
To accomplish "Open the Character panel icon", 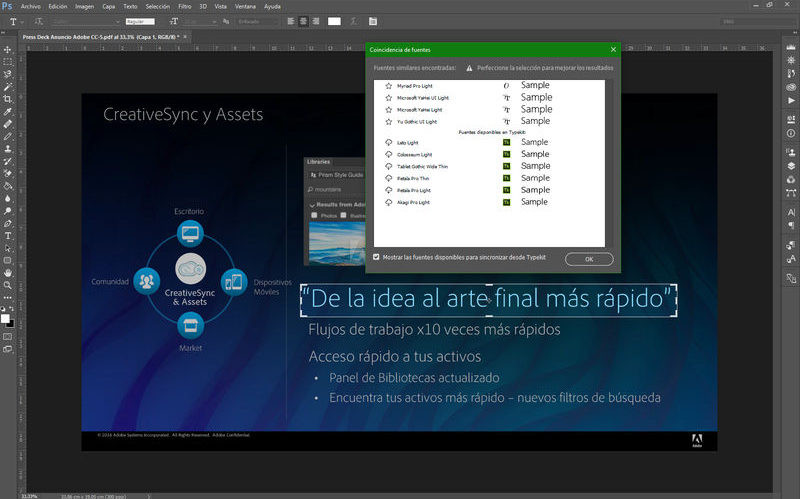I will (x=791, y=212).
